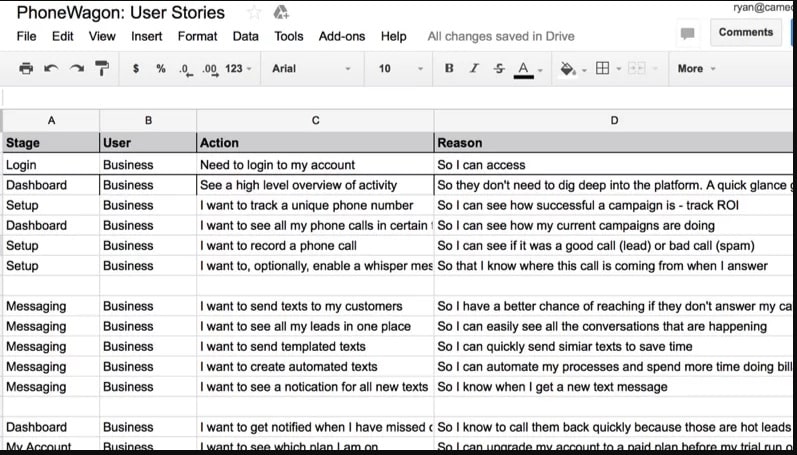Select cell I want to track a unique phone number
797x455 pixels.
[315, 205]
